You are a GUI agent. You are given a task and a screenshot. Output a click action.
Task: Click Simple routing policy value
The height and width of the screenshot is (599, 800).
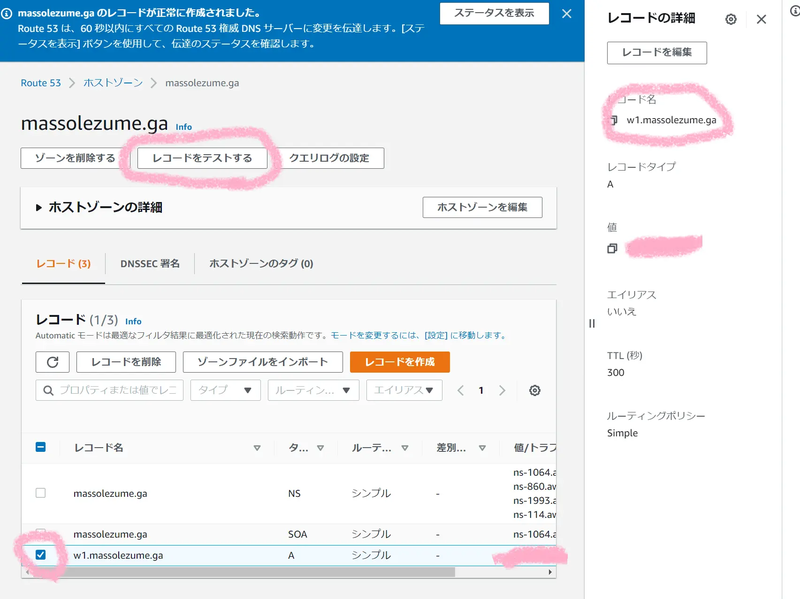click(622, 433)
